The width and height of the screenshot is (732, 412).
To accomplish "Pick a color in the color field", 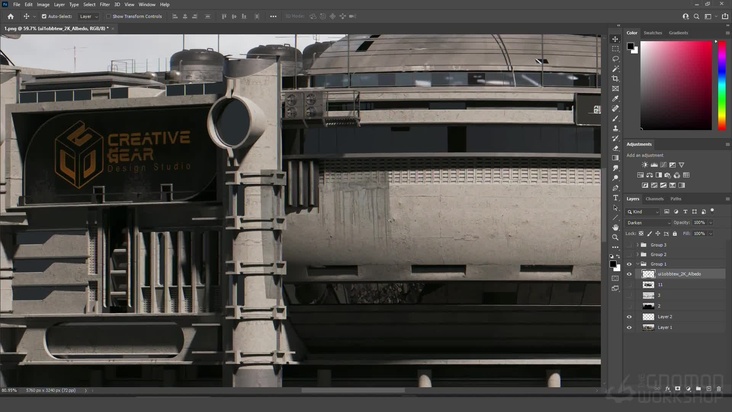I will [676, 85].
